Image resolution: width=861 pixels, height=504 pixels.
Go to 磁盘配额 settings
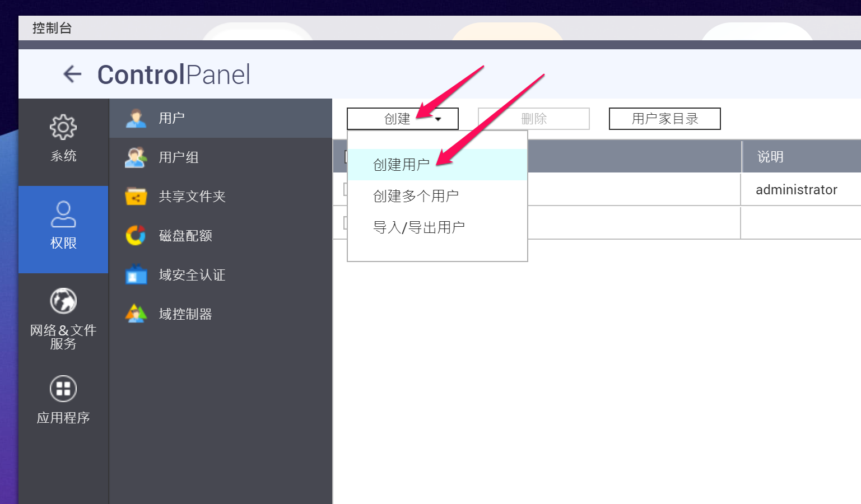221,236
